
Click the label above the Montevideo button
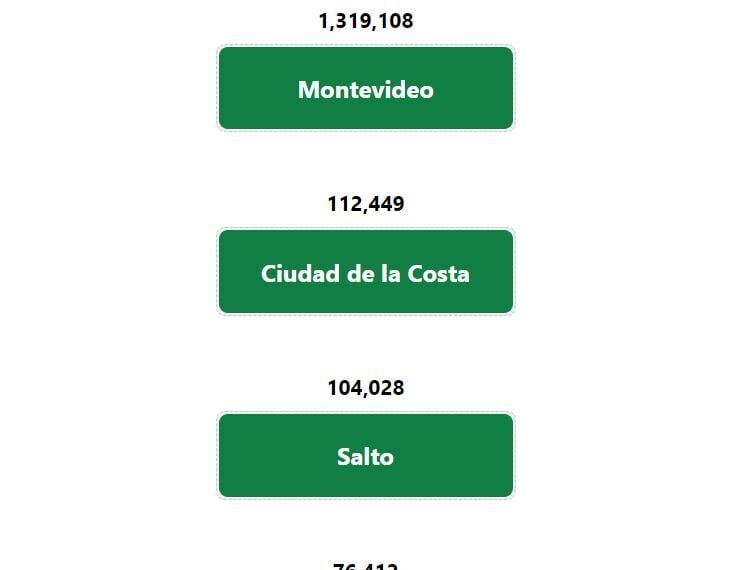tap(366, 21)
